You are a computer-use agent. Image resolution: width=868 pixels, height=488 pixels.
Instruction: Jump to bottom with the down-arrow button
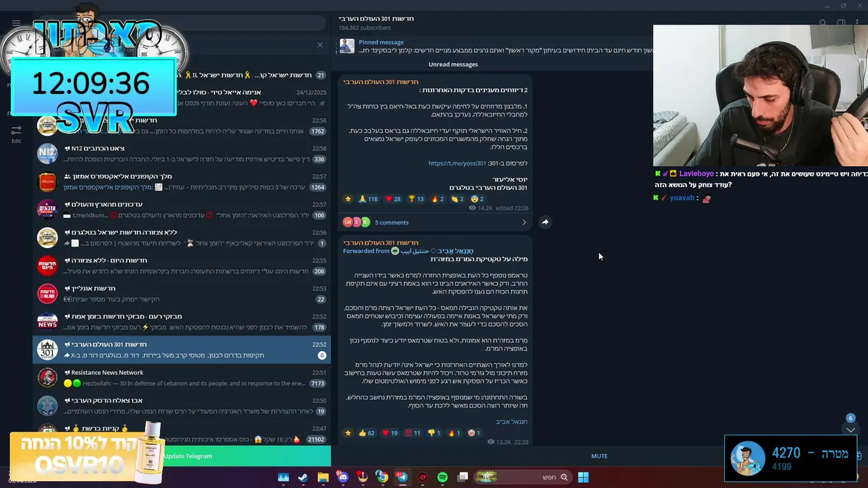coord(850,430)
